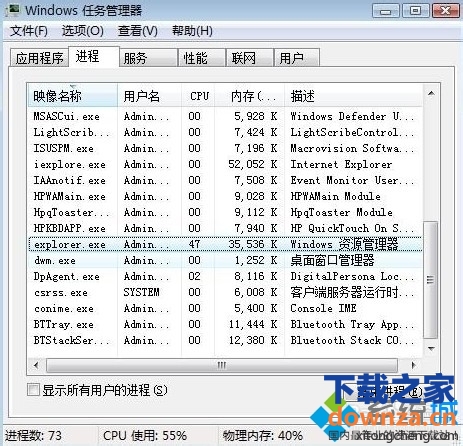Screen dimensions: 463x446
Task: Select the conime.exe process
Action: click(x=225, y=308)
